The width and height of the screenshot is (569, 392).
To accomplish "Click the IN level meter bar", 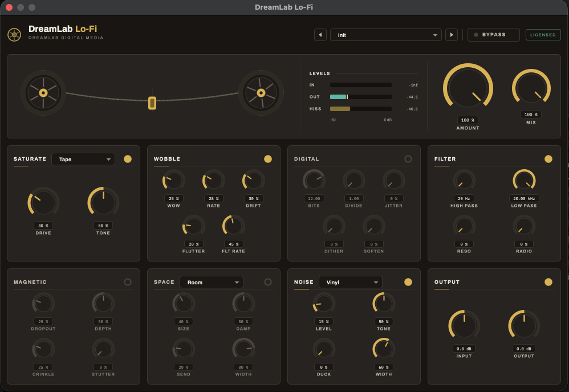I will [361, 85].
